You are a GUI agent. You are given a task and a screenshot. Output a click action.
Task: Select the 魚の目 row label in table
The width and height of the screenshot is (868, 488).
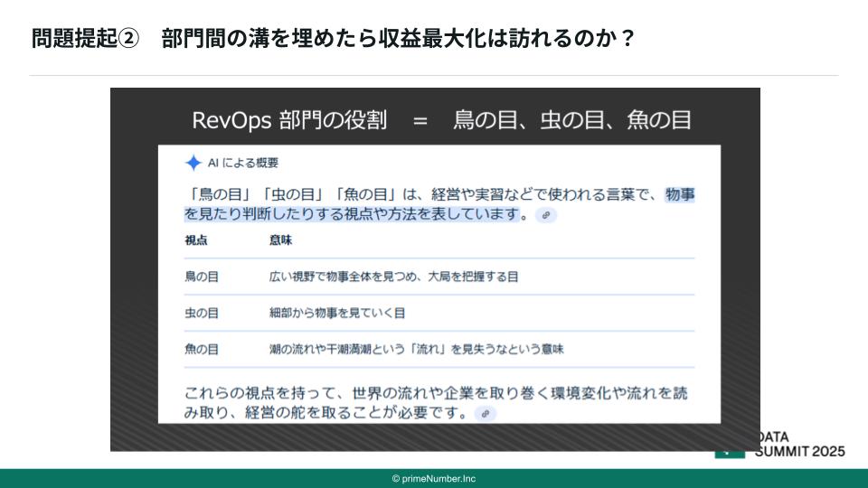pyautogui.click(x=202, y=349)
